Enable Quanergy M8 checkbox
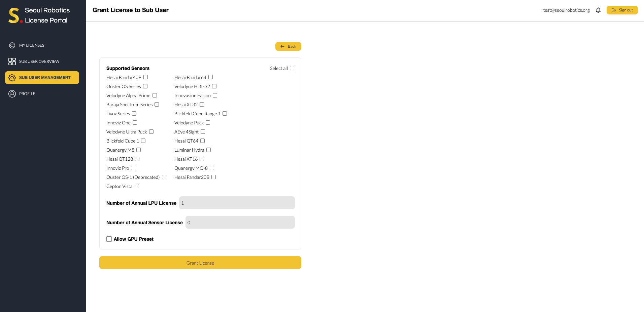 [139, 150]
